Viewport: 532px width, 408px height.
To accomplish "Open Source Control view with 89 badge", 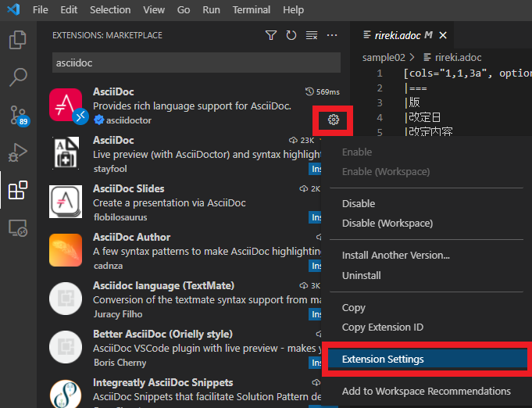I will 17,115.
